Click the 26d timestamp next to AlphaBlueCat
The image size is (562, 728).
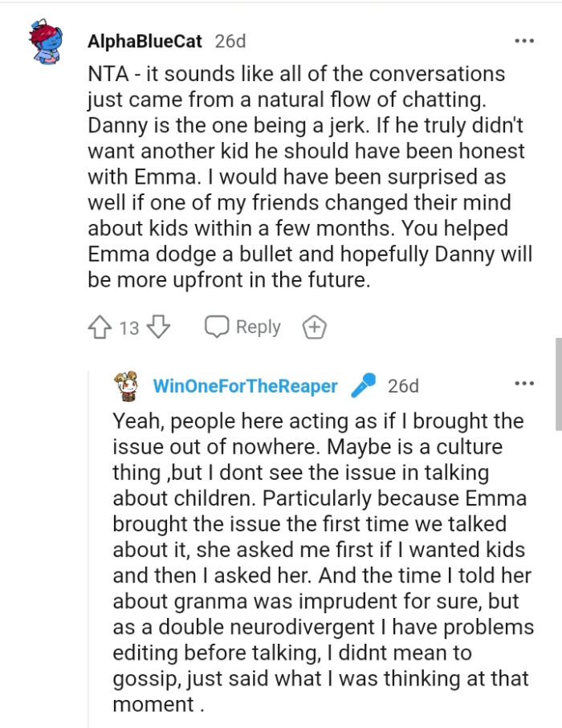click(x=228, y=38)
